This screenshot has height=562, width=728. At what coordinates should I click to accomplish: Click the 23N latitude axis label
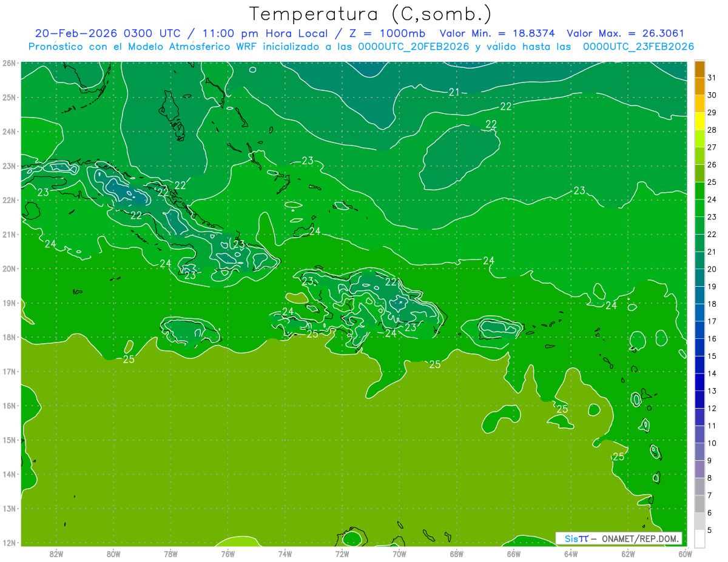point(8,166)
